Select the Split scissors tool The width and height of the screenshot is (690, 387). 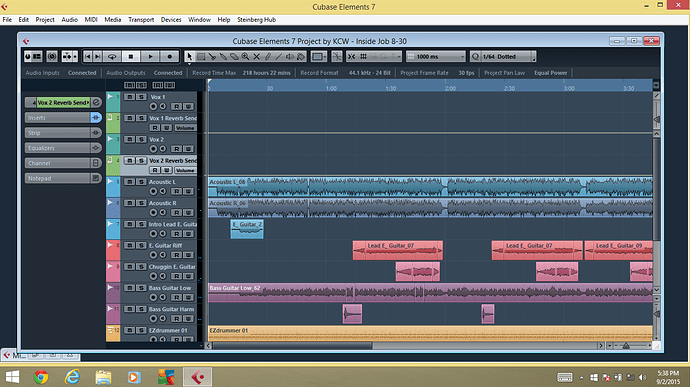[212, 56]
